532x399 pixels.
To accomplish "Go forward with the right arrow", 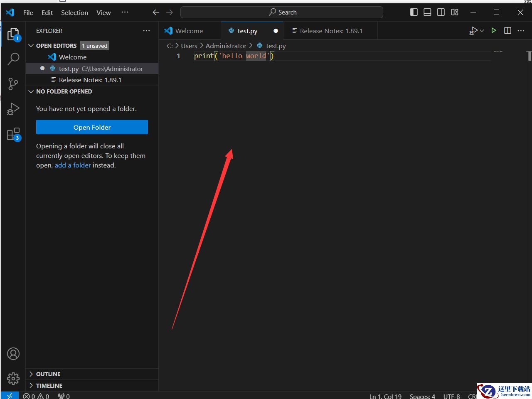I will coord(170,12).
